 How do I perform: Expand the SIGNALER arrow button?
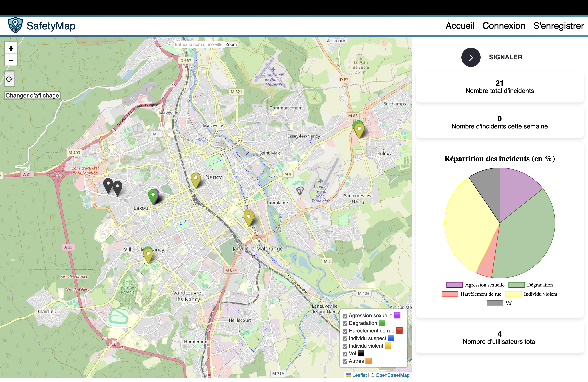pyautogui.click(x=471, y=57)
